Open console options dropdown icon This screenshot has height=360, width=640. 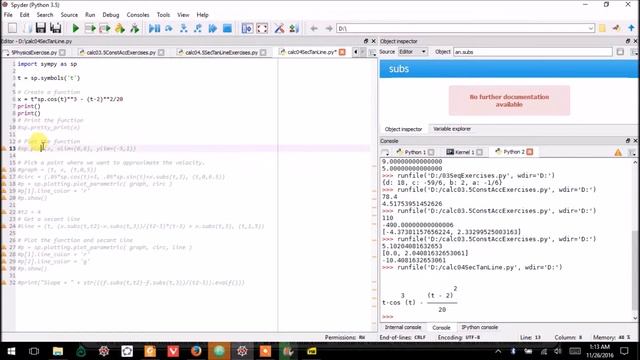point(633,152)
